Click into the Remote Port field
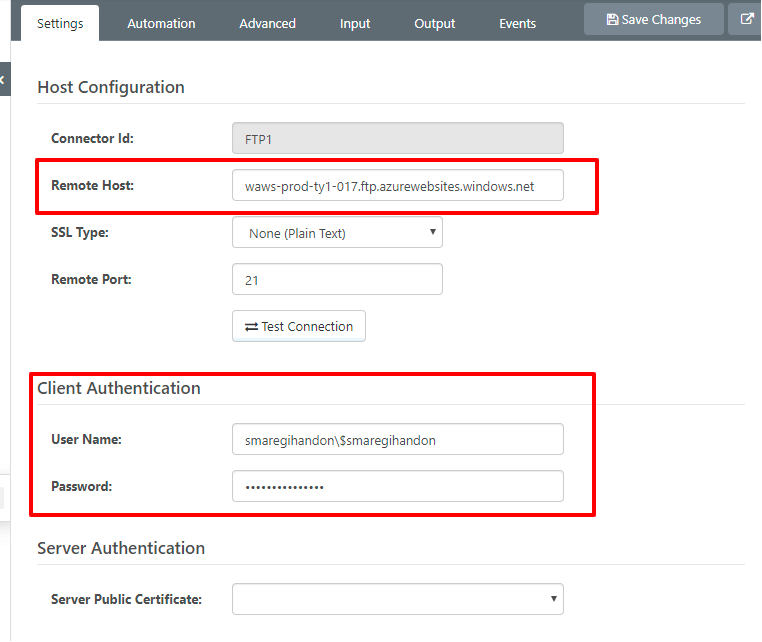762x642 pixels. (x=337, y=280)
